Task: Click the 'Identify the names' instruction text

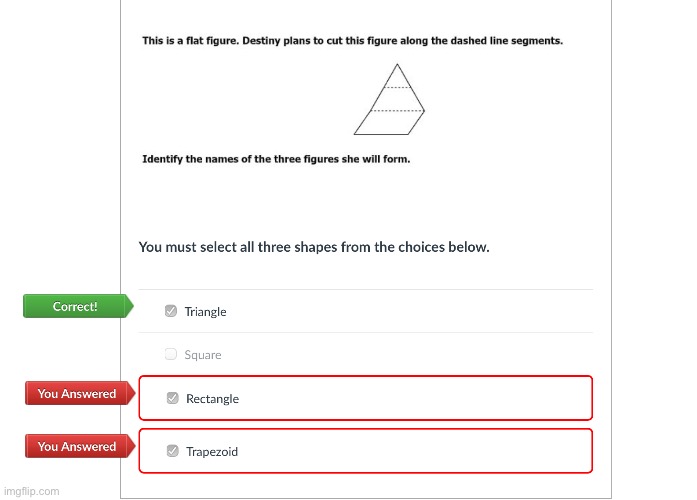Action: coord(276,159)
